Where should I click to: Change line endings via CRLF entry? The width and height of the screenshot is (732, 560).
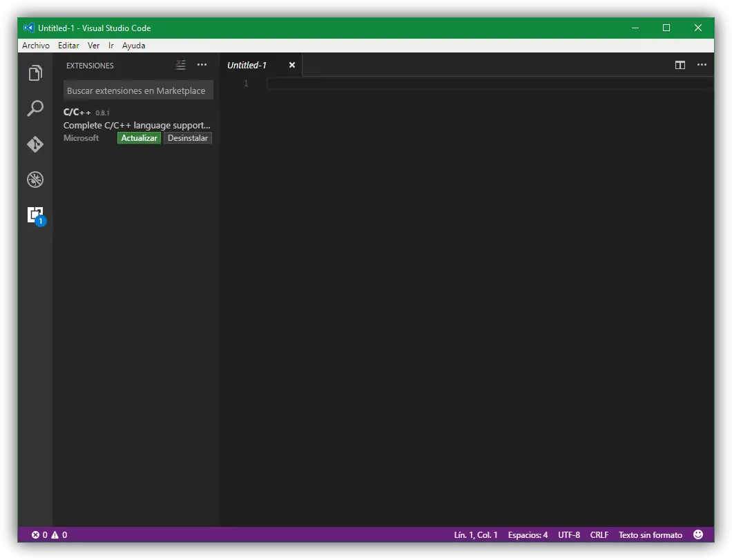click(x=599, y=535)
